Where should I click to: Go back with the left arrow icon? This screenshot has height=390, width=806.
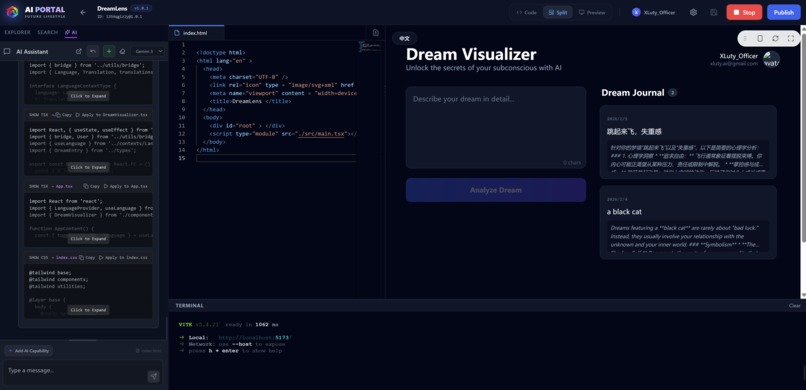point(83,12)
